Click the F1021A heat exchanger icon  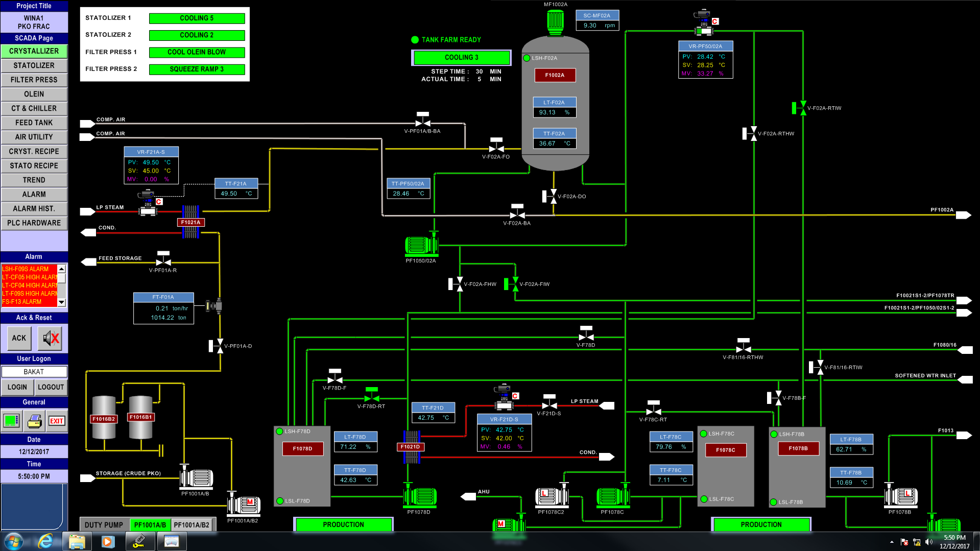click(x=190, y=222)
